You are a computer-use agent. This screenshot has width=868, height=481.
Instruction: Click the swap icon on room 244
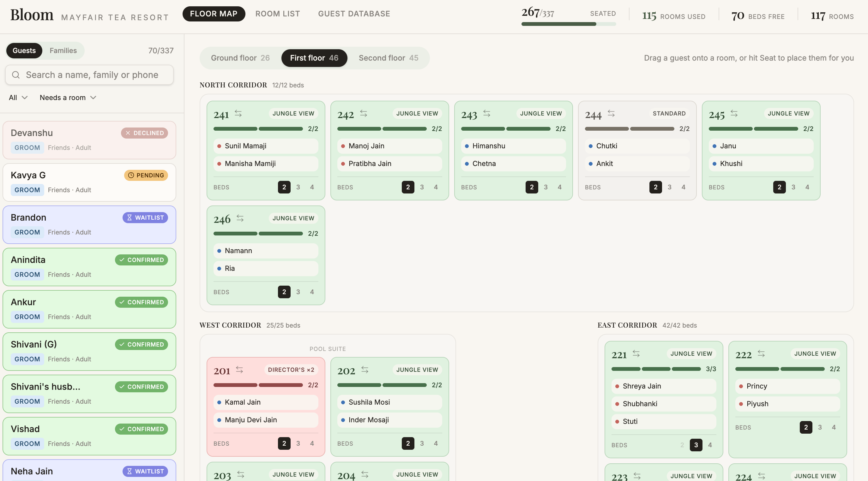click(x=611, y=113)
